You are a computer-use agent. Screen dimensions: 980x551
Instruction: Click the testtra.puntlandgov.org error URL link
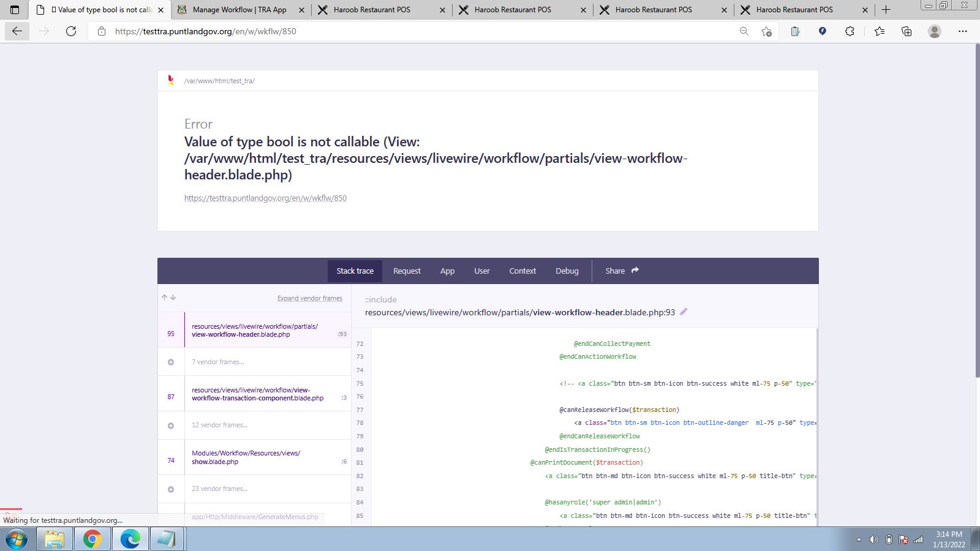(x=265, y=198)
